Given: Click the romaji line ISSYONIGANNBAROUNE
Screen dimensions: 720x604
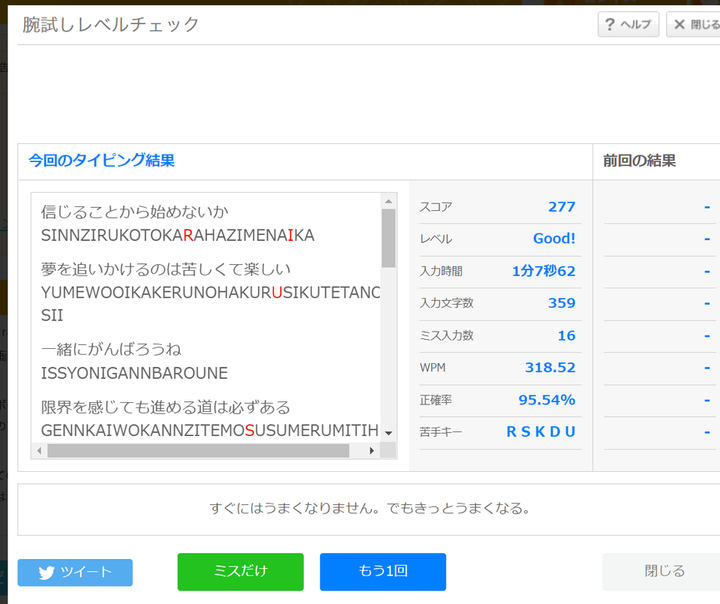Looking at the screenshot, I should coord(134,373).
